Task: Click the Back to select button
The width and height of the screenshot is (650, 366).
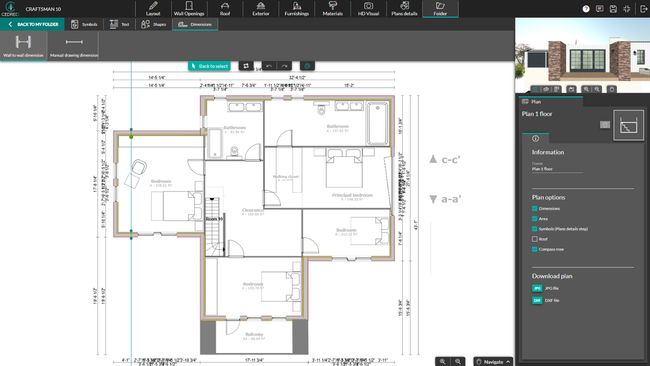Action: coord(210,66)
